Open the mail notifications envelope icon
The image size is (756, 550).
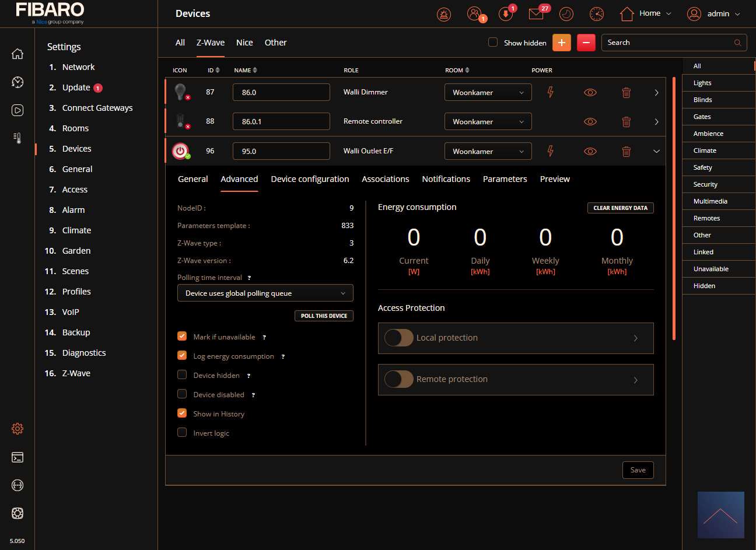pos(535,14)
